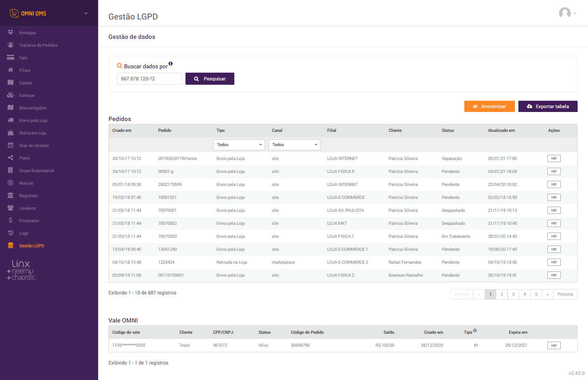Expand the OMNI OMS sidebar chevron

(x=86, y=13)
